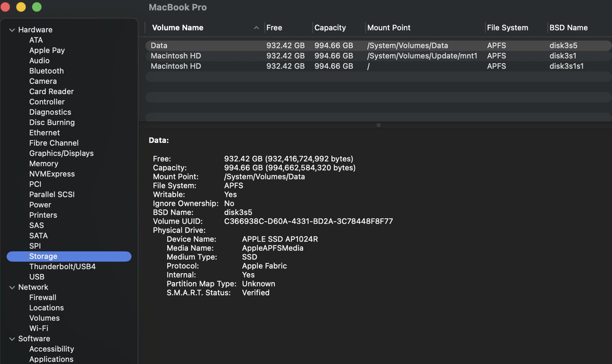The height and width of the screenshot is (364, 612).
Task: Open Firewall under Network
Action: pos(43,297)
